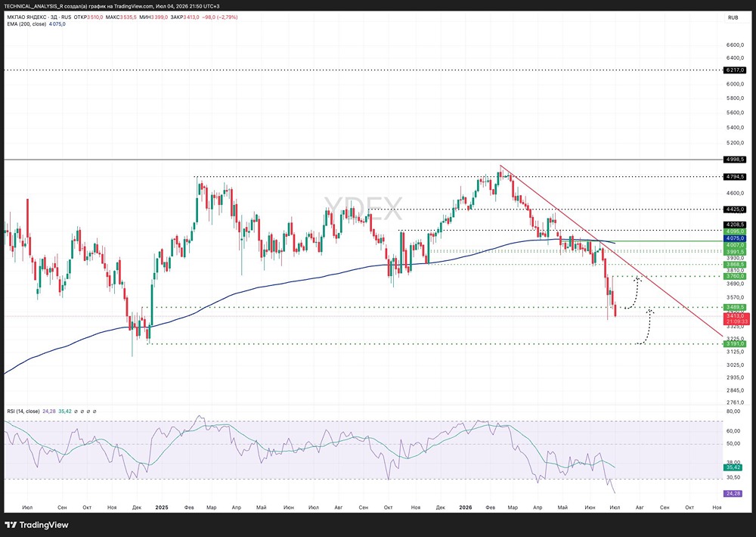Select the 4425,0 price level label
The height and width of the screenshot is (537, 756).
coord(736,210)
